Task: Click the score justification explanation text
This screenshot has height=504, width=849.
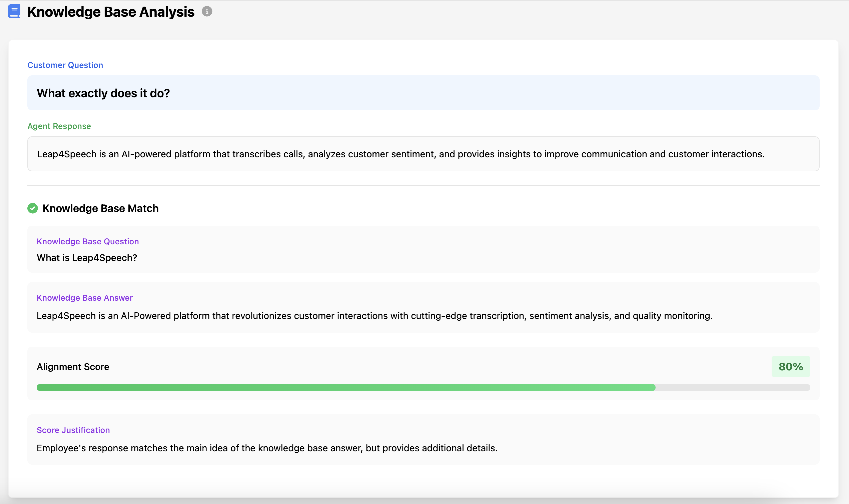Action: (267, 448)
